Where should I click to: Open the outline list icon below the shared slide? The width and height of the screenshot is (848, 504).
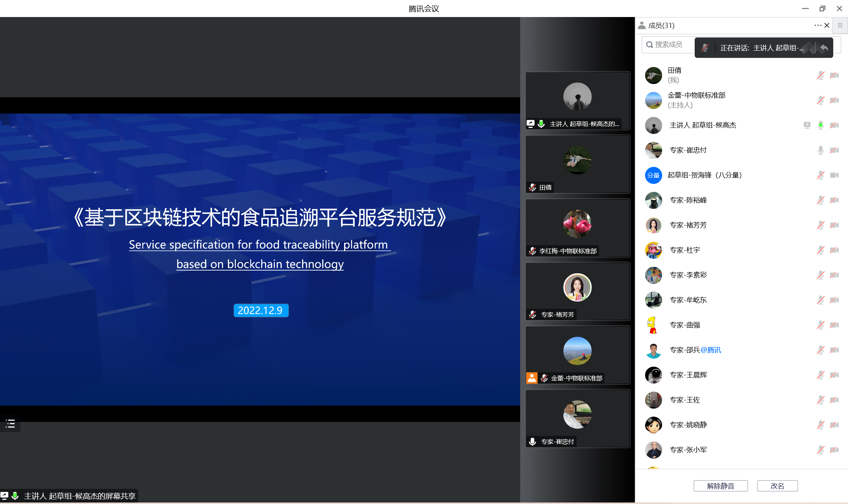point(10,424)
